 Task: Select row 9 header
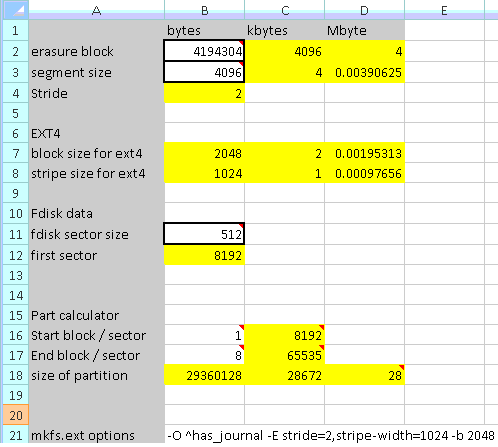15,193
